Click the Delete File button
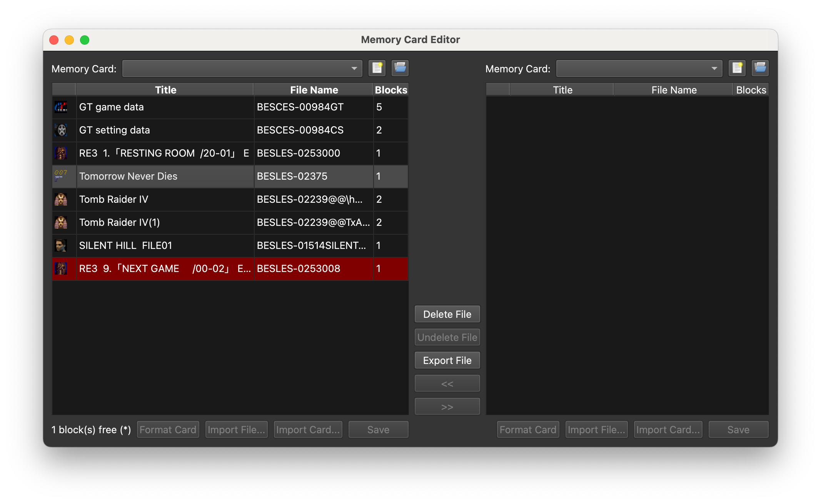 (x=447, y=314)
